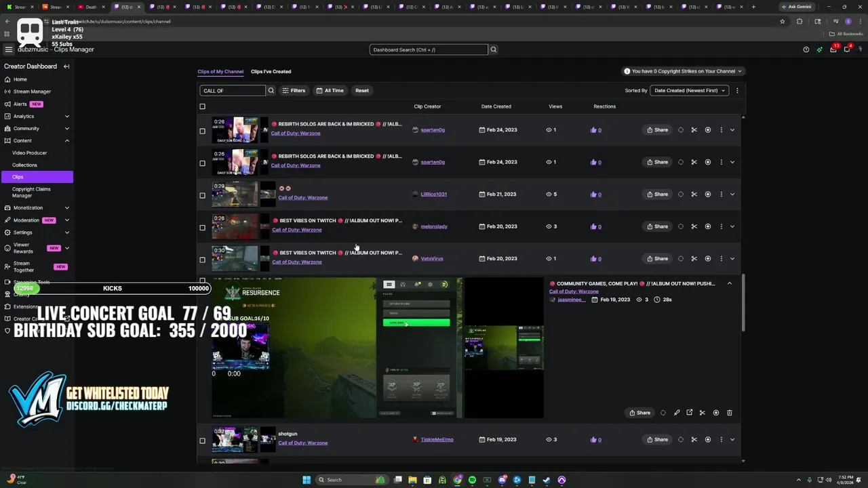The width and height of the screenshot is (868, 488).
Task: Click Share button in expanded clip panel
Action: [639, 413]
